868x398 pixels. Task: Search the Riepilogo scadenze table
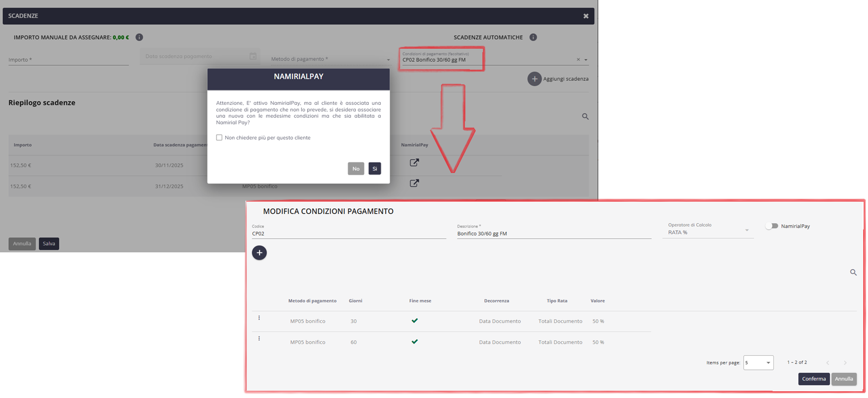585,117
